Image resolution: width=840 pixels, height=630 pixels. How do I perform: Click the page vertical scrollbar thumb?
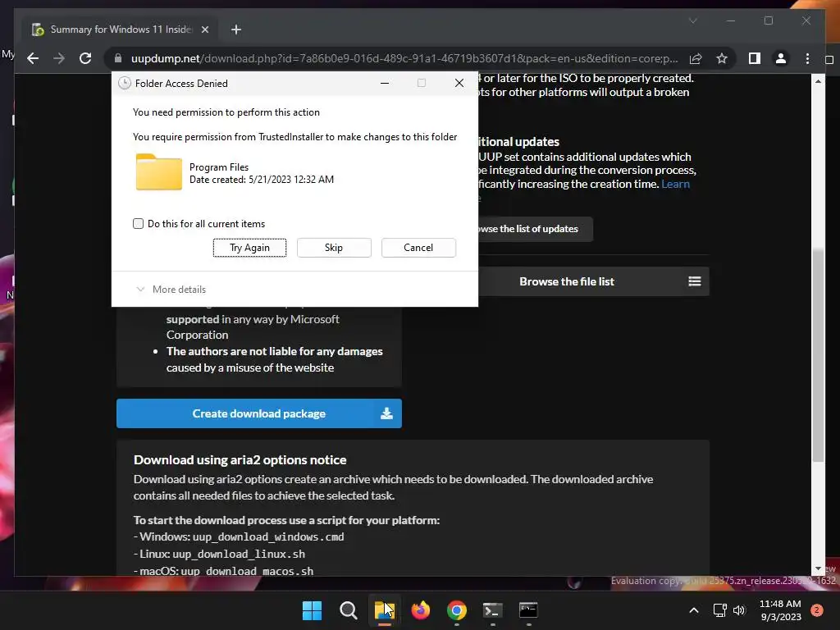(x=818, y=354)
